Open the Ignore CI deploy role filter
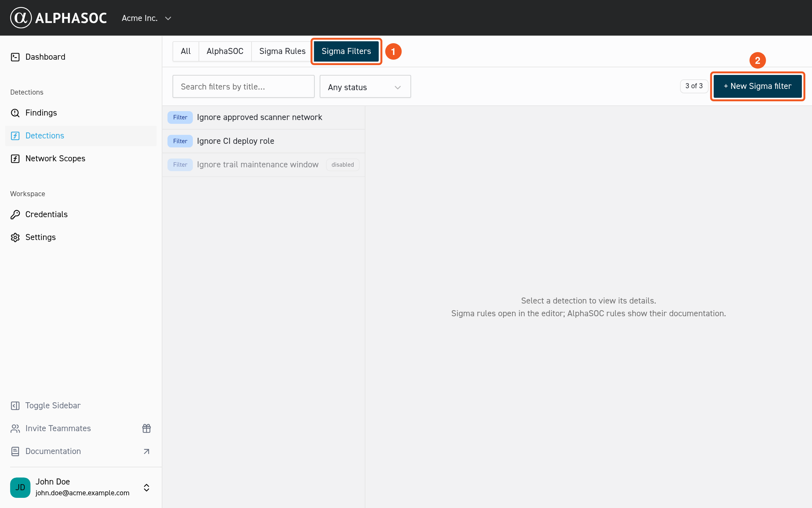This screenshot has height=508, width=812. point(263,141)
